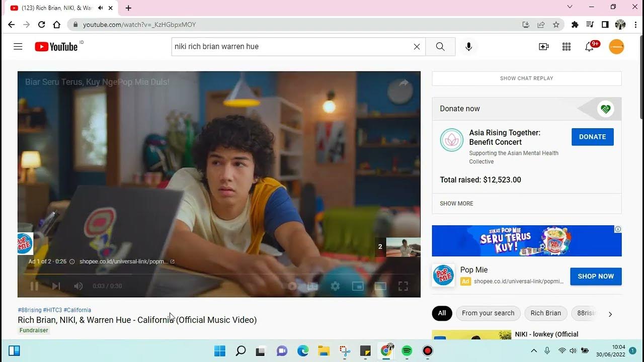Seek along the yellow ad progress bar

[x=219, y=274]
